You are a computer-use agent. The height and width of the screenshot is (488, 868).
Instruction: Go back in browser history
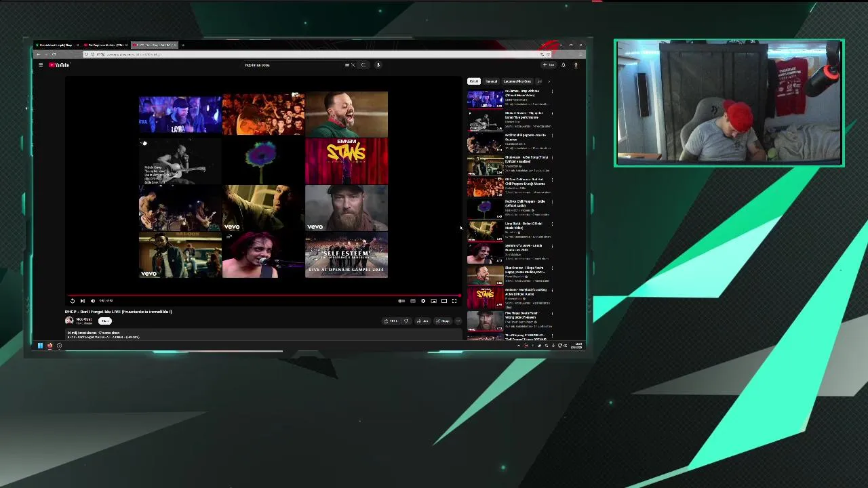click(x=38, y=54)
